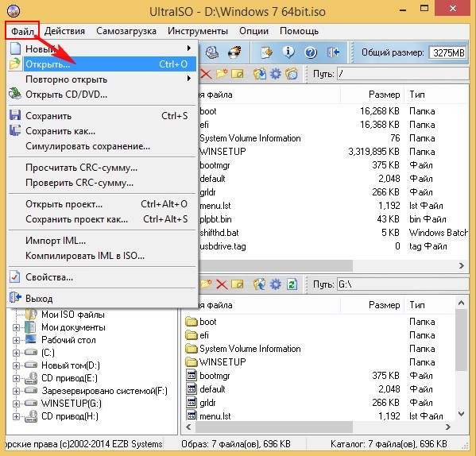This screenshot has width=476, height=456.
Task: Open Свойства... from the File menu
Action: coord(103,277)
